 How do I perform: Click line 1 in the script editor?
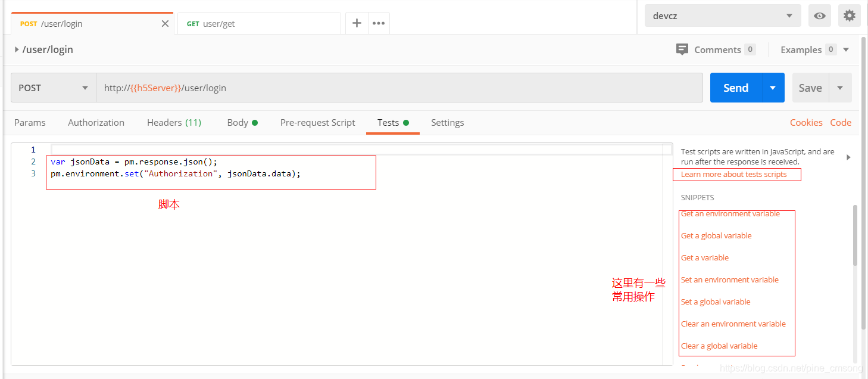(361, 150)
